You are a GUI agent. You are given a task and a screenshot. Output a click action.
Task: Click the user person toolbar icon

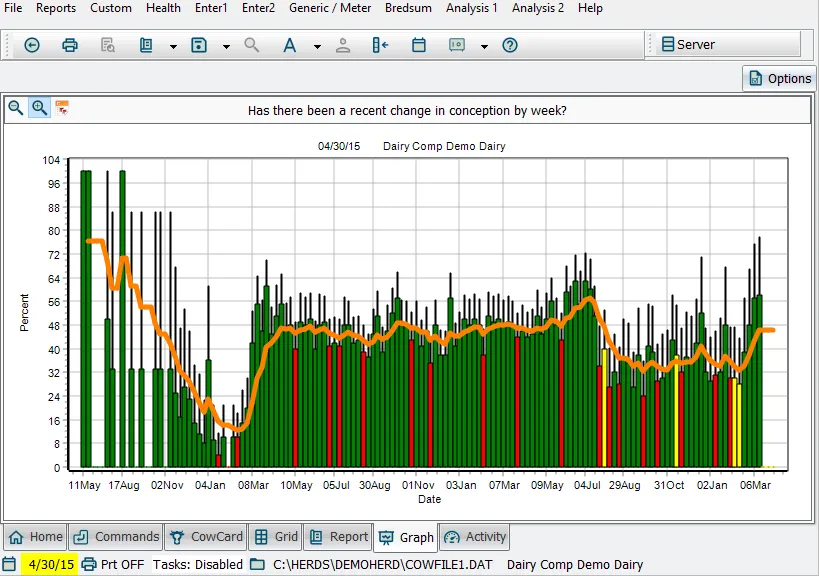coord(343,45)
